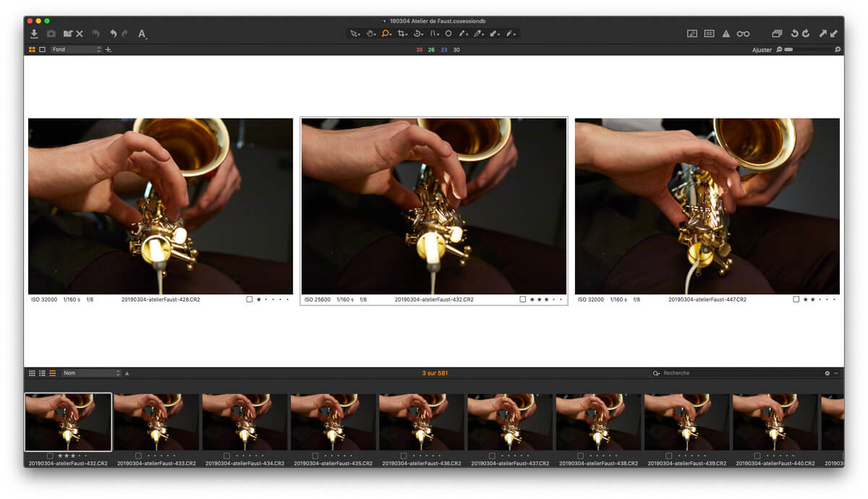The height and width of the screenshot is (499, 868).
Task: Click "3 sur 581" image count text
Action: click(x=435, y=373)
